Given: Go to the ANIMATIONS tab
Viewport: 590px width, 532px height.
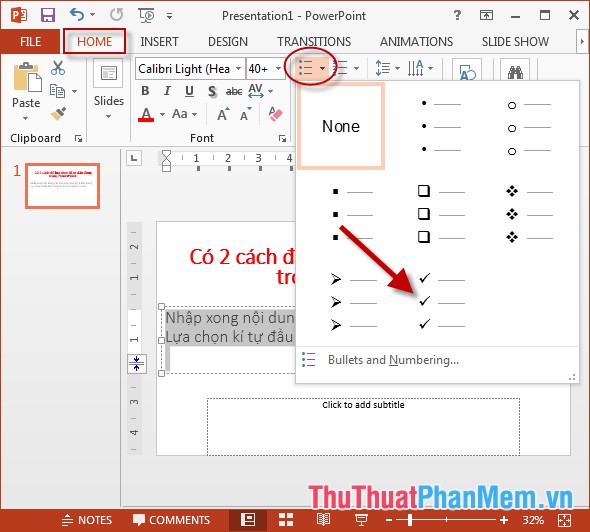Looking at the screenshot, I should (x=417, y=41).
